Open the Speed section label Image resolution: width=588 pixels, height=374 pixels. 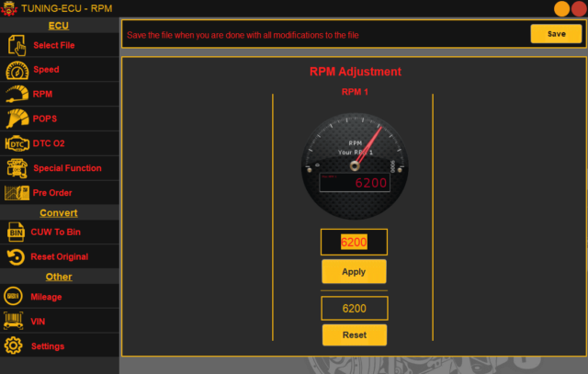(46, 70)
